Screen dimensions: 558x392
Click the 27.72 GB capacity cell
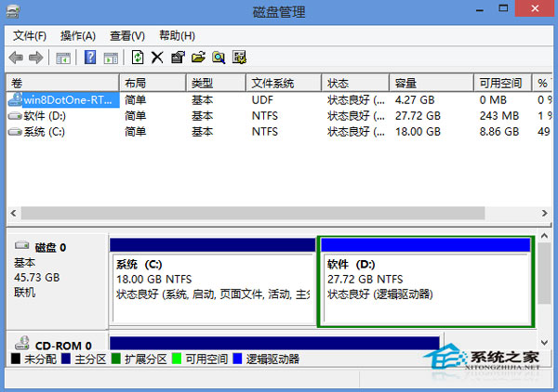418,116
